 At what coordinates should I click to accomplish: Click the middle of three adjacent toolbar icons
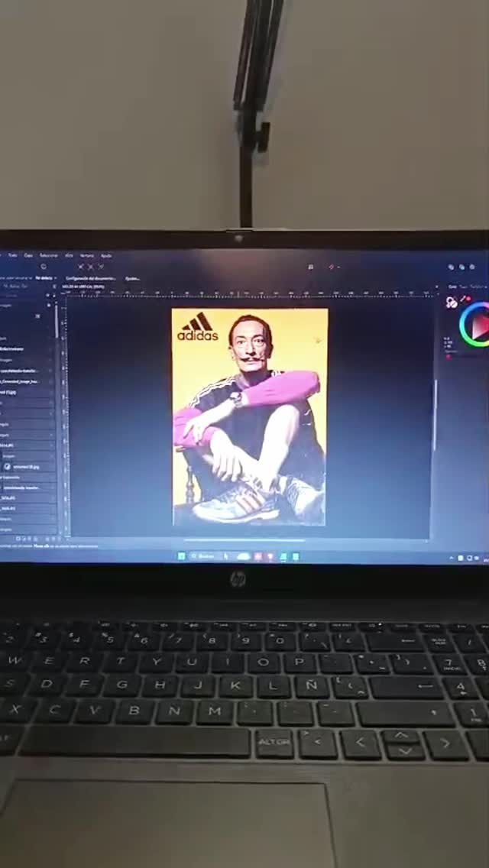click(91, 267)
